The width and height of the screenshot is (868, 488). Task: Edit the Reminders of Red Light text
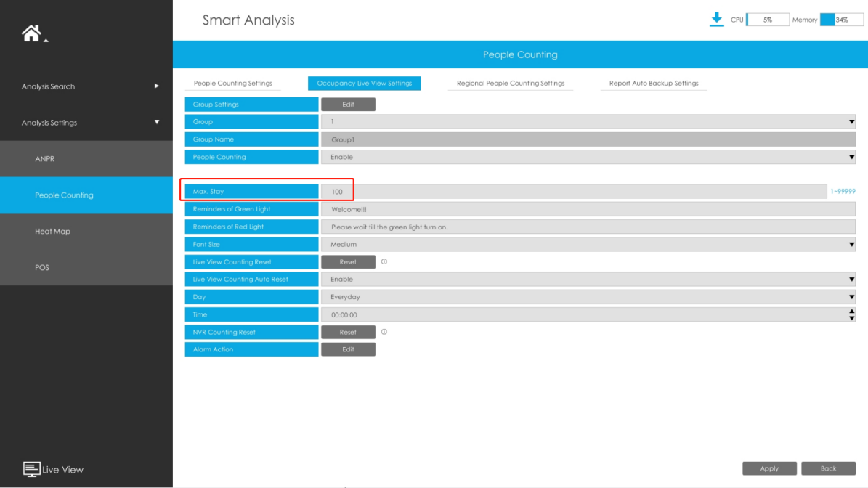point(588,227)
